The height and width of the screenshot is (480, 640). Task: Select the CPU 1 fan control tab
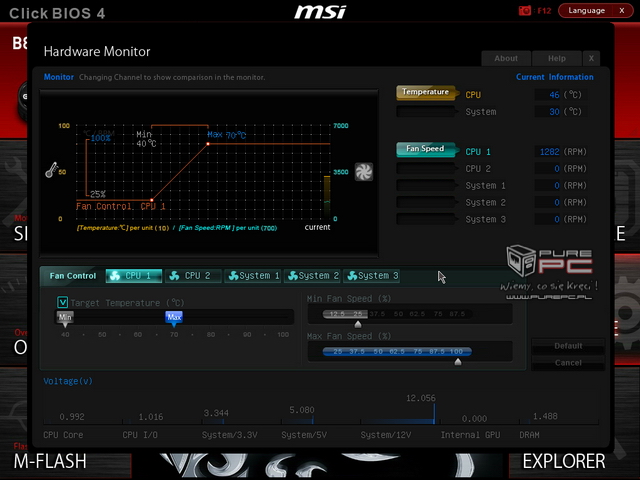134,276
